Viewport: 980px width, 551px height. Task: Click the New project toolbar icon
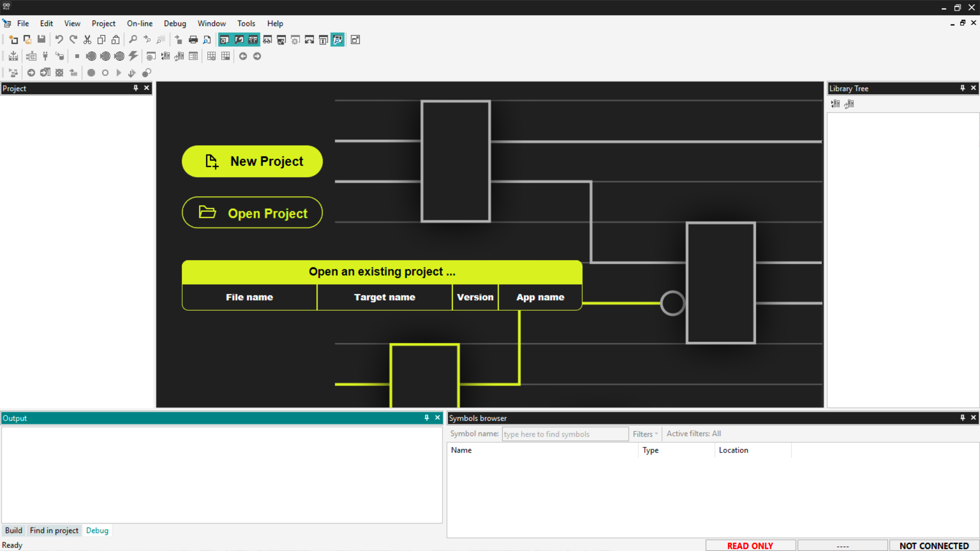click(x=14, y=40)
